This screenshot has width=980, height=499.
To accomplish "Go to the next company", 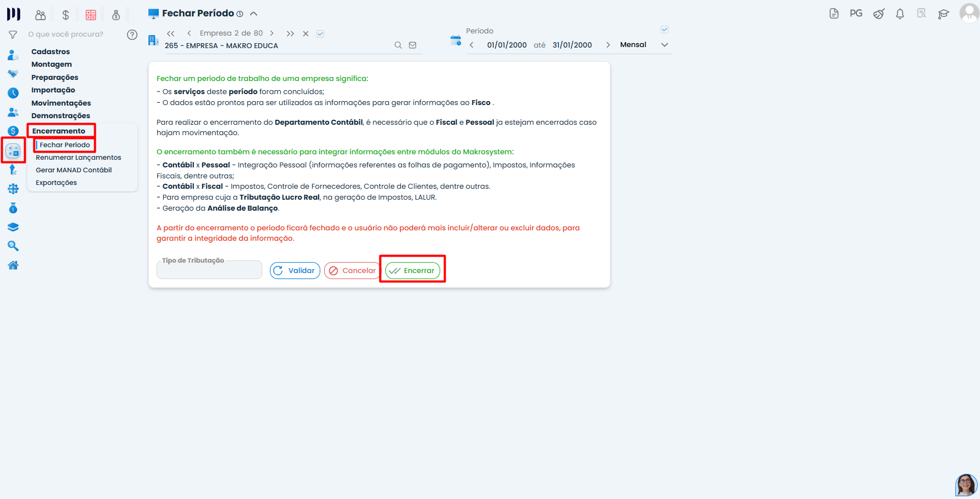I will [272, 33].
